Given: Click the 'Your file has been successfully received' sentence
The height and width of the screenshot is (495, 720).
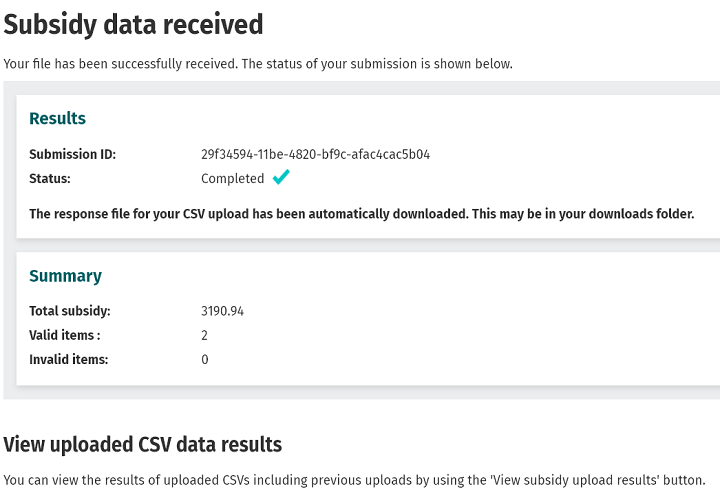Looking at the screenshot, I should click(120, 64).
